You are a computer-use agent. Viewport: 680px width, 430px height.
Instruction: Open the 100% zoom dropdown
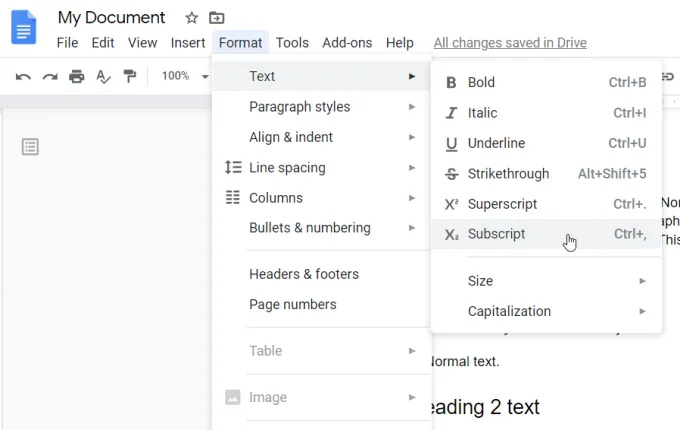point(184,76)
